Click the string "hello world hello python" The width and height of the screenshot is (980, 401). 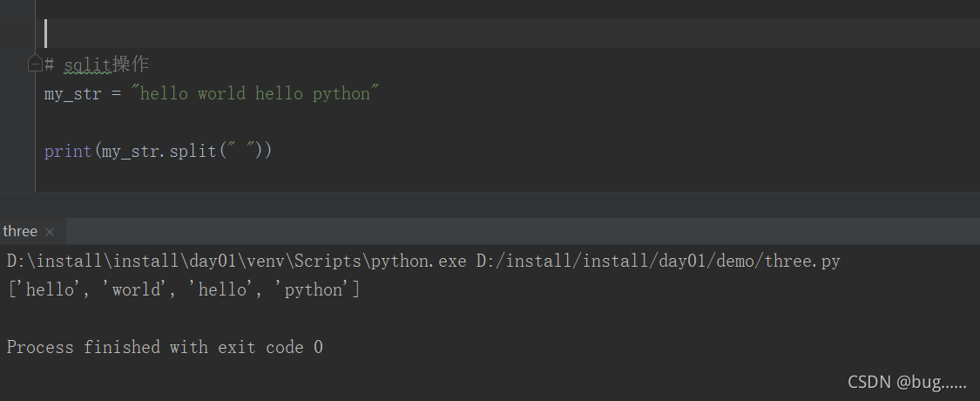255,94
